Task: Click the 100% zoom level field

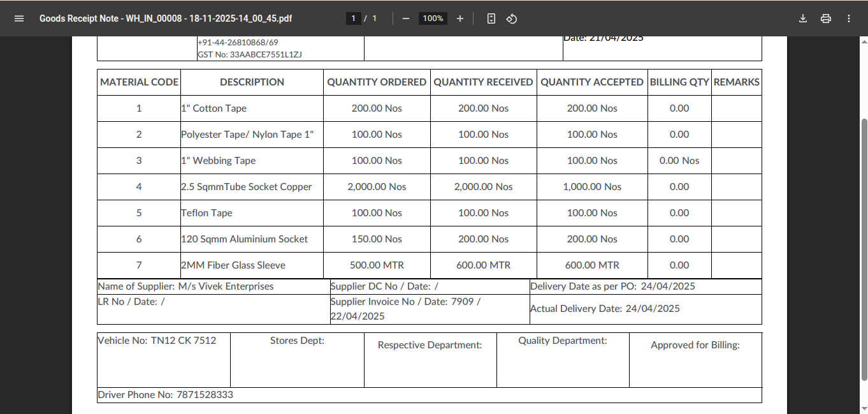Action: 433,18
